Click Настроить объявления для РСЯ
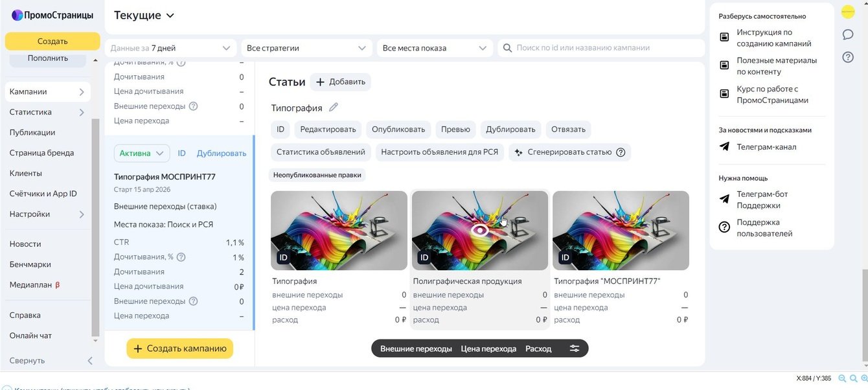Image resolution: width=868 pixels, height=390 pixels. coord(439,152)
